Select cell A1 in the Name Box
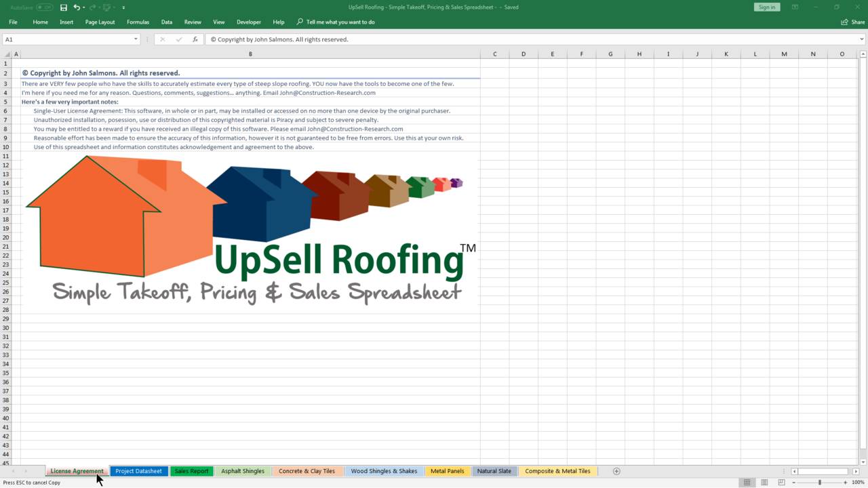 tap(68, 39)
